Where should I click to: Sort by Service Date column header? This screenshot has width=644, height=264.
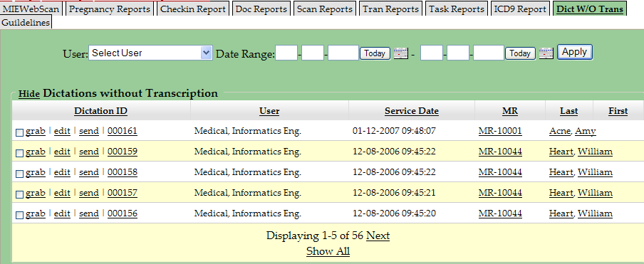[412, 111]
